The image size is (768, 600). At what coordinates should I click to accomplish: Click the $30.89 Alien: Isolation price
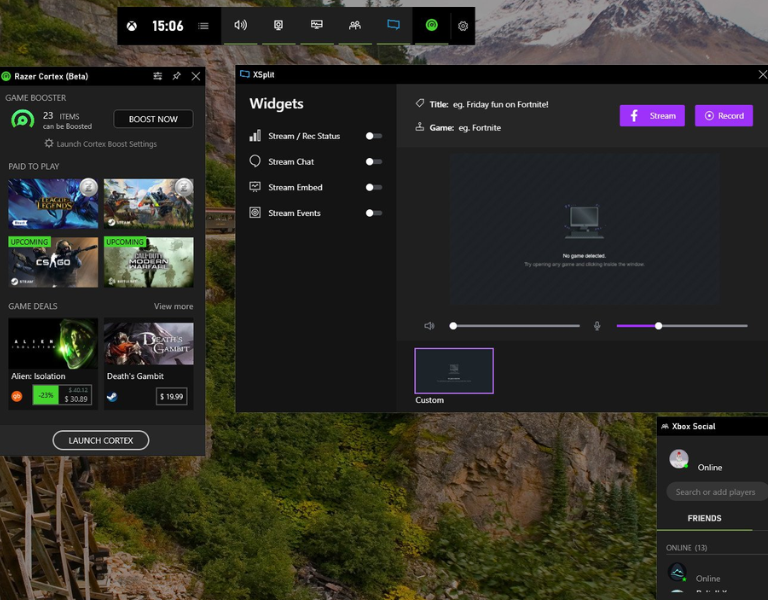[75, 399]
